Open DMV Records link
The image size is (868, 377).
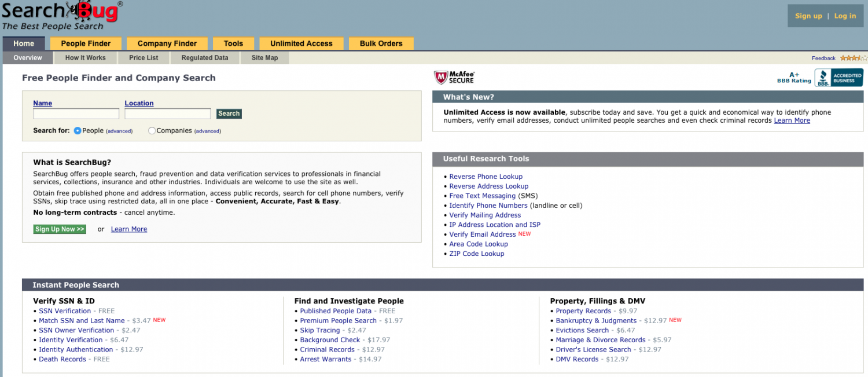[577, 359]
